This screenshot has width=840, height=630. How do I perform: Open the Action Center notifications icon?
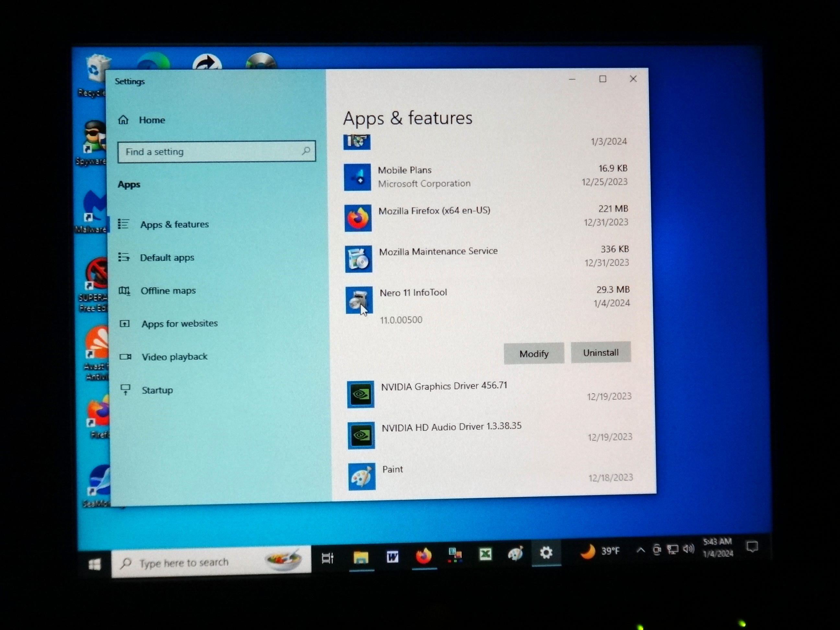coord(752,547)
